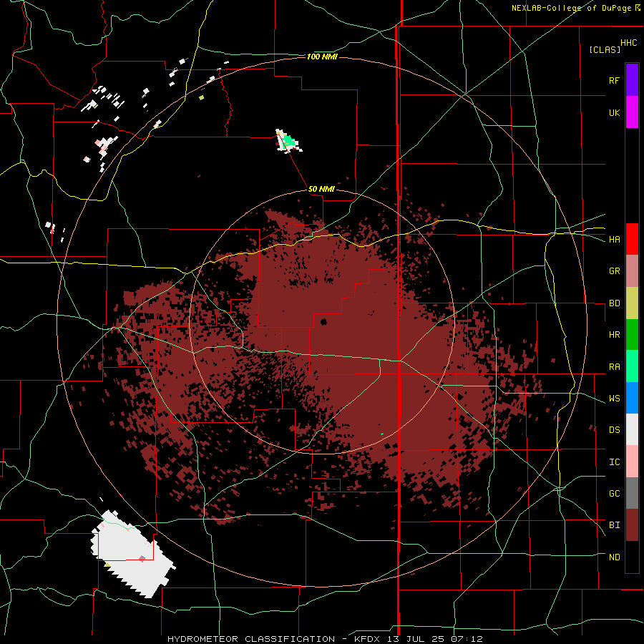This screenshot has width=644, height=644.
Task: Click the "BD" legend label
Action: (614, 303)
